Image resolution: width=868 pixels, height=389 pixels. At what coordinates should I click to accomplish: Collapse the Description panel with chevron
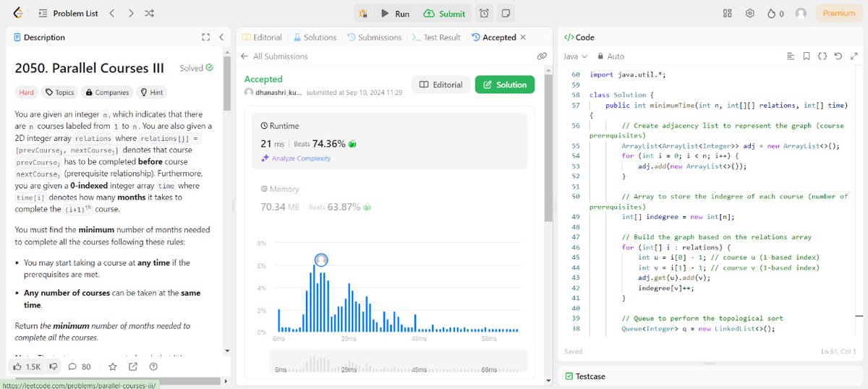point(221,37)
